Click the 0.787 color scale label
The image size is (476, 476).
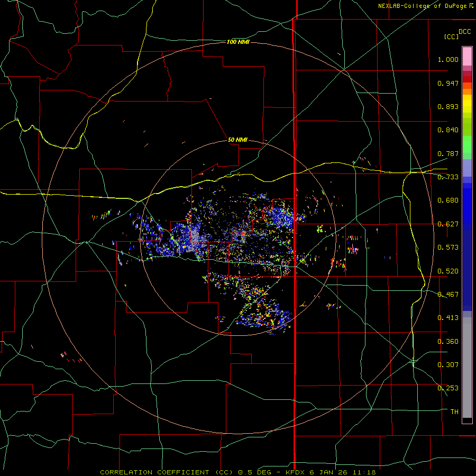tap(448, 153)
